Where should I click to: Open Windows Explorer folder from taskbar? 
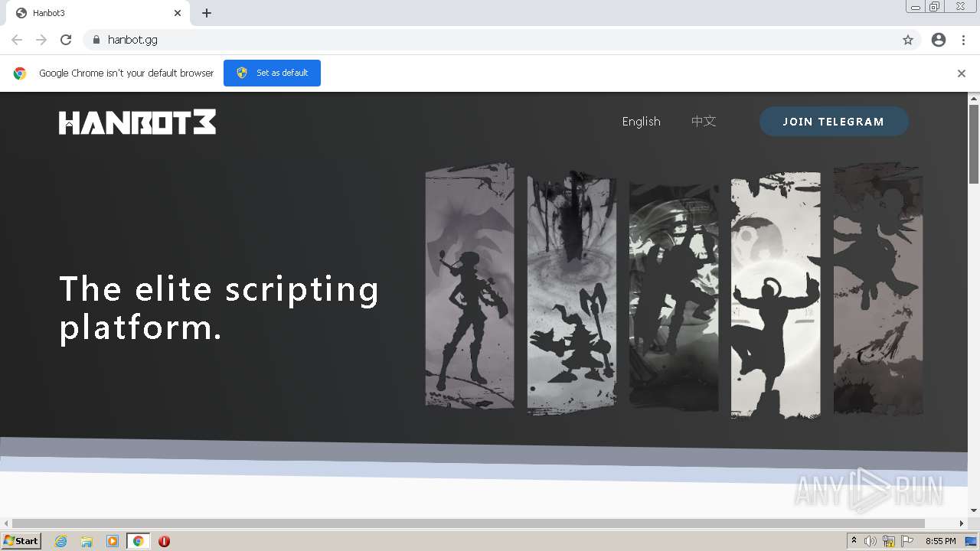[87, 541]
